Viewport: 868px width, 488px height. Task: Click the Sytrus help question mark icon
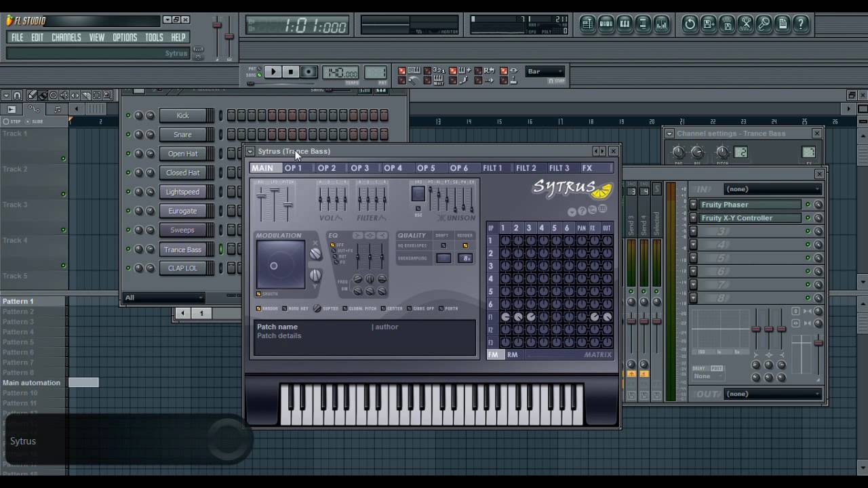coord(582,211)
